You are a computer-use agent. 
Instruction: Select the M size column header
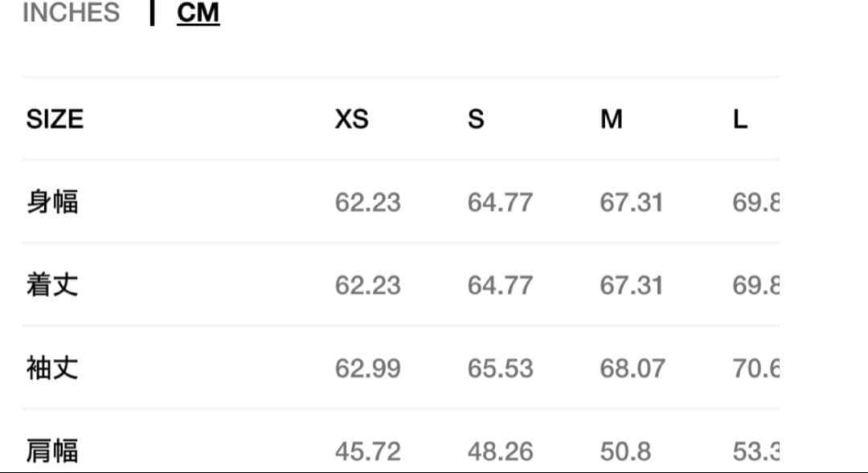(x=611, y=119)
